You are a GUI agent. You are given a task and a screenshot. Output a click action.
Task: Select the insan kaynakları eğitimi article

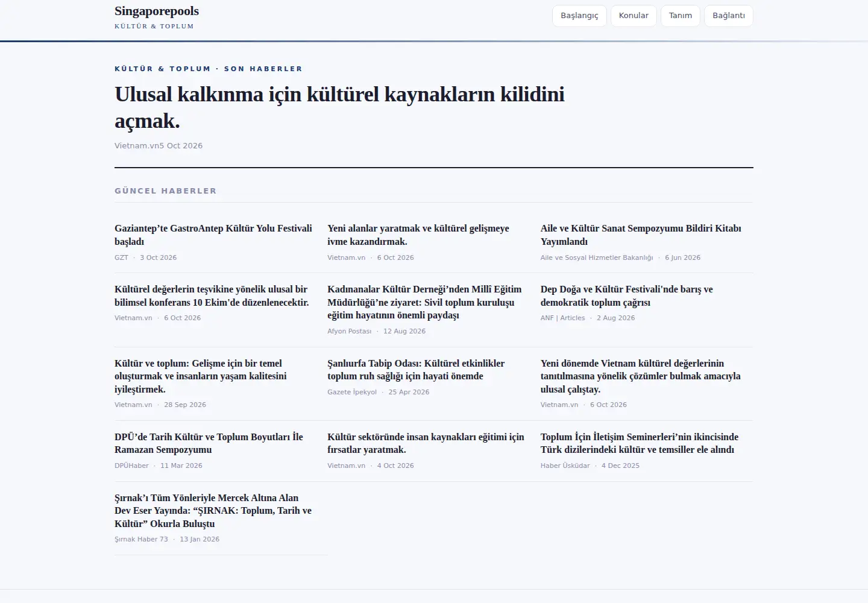click(x=426, y=443)
